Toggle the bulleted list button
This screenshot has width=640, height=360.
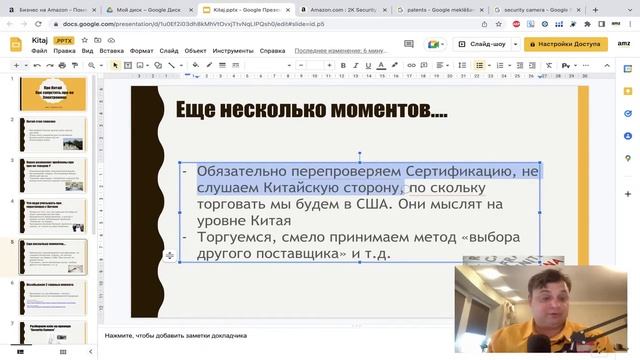click(x=479, y=65)
